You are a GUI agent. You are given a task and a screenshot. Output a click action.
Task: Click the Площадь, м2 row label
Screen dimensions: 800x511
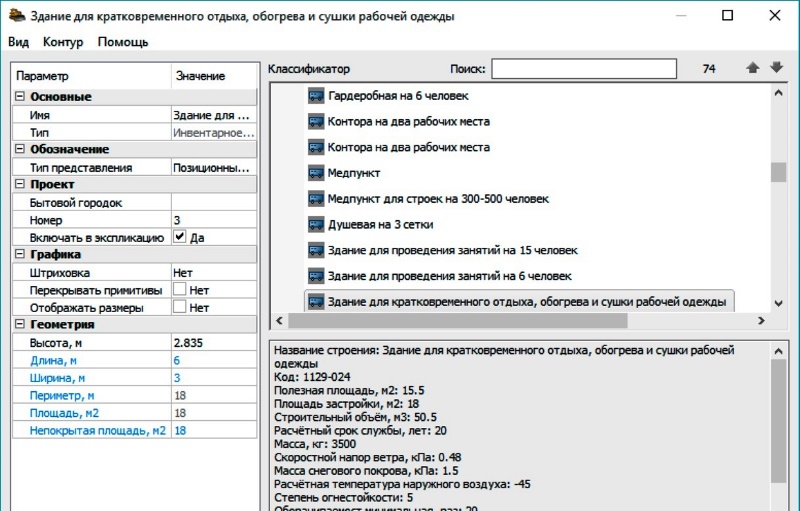[64, 413]
